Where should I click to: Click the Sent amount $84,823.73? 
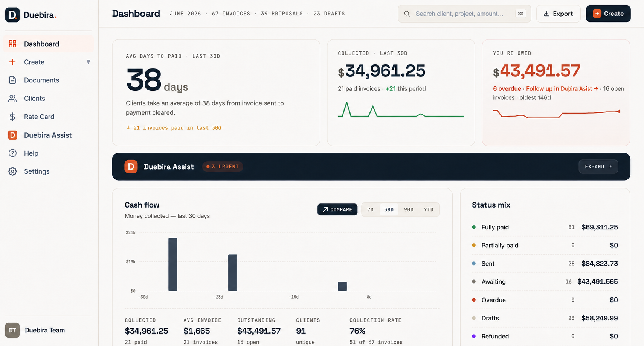[600, 264]
